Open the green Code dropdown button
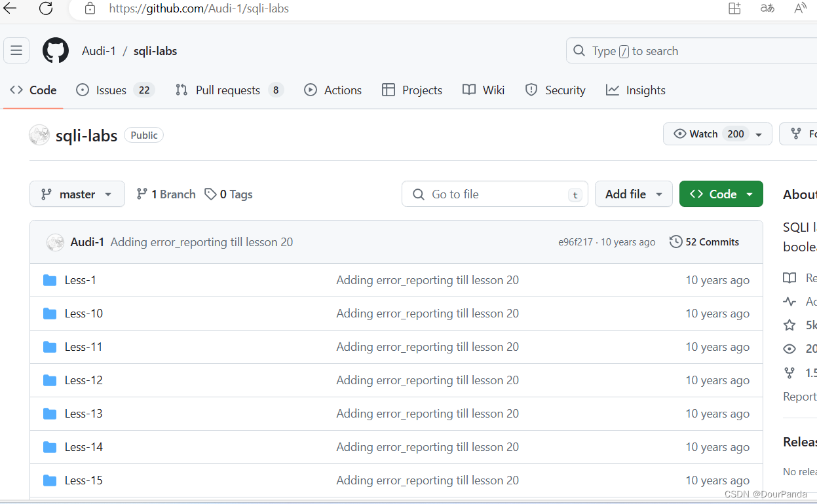The image size is (817, 504). [721, 194]
